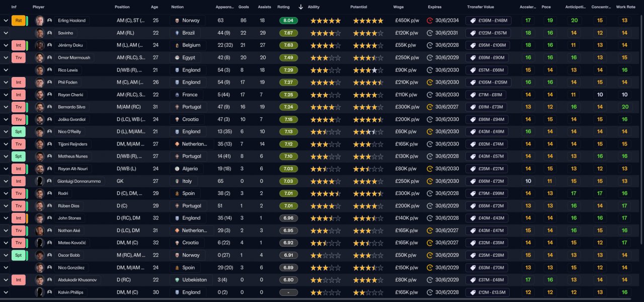Click the Egypt flag icon for Omar Marmoush
The height and width of the screenshot is (302, 644).
(x=177, y=57)
